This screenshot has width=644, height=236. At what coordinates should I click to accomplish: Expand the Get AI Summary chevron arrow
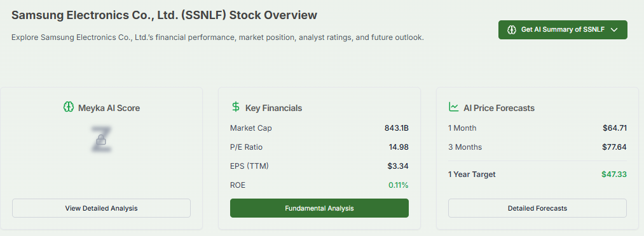614,30
